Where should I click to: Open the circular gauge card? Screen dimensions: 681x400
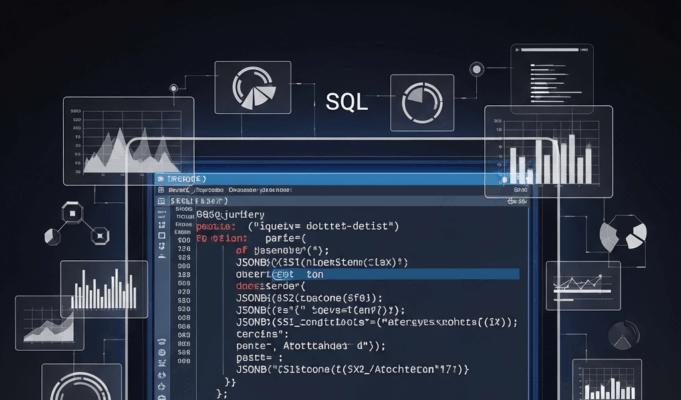(x=81, y=382)
